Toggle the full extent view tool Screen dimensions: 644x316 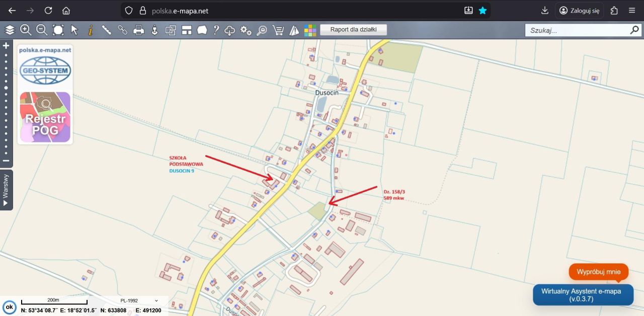point(58,30)
